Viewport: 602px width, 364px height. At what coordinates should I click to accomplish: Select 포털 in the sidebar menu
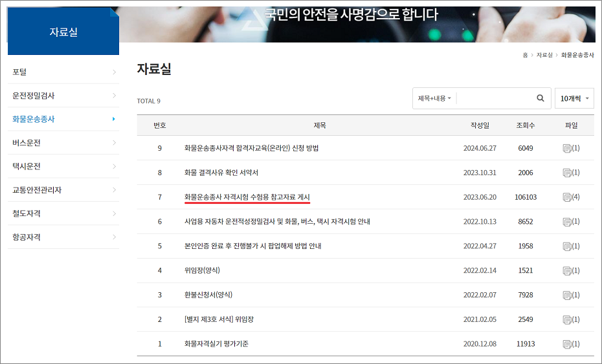(19, 72)
